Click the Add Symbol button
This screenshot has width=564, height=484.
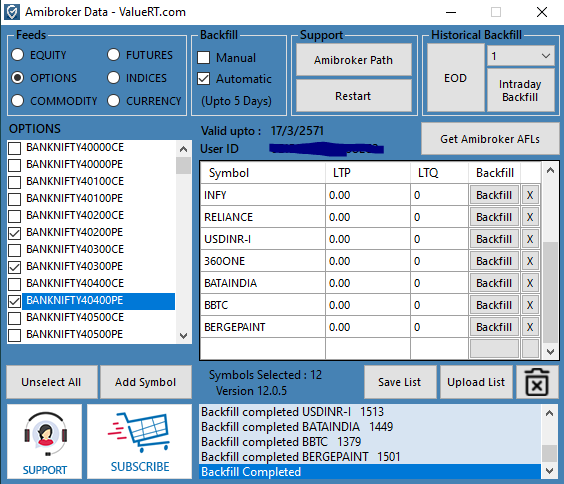[146, 382]
